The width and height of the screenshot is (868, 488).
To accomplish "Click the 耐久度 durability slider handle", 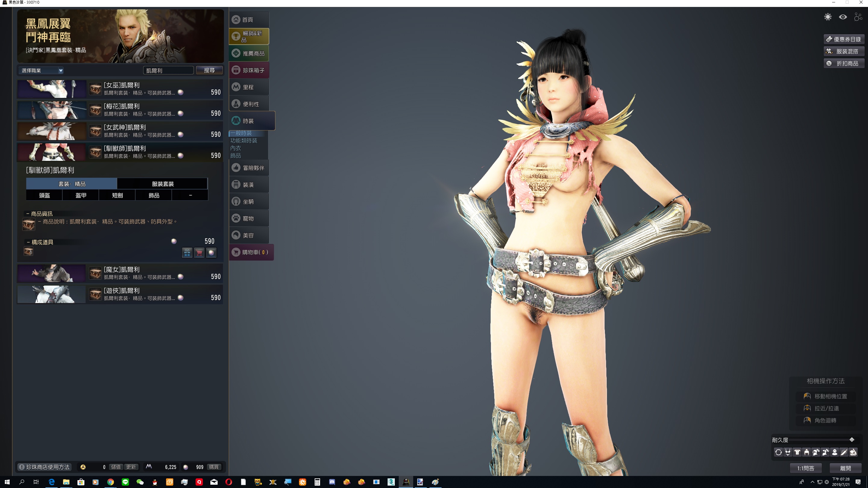I will click(x=852, y=440).
